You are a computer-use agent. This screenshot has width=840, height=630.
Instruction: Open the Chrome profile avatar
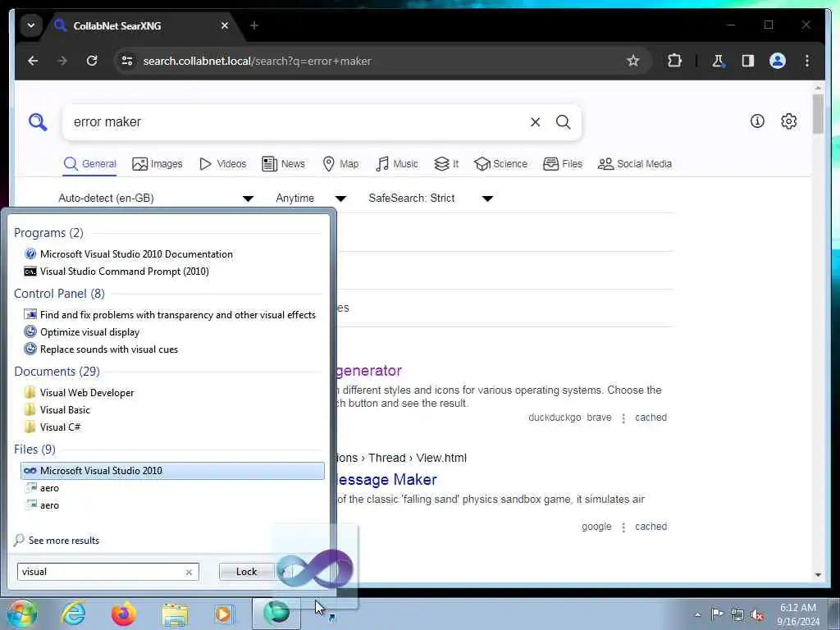pos(778,61)
